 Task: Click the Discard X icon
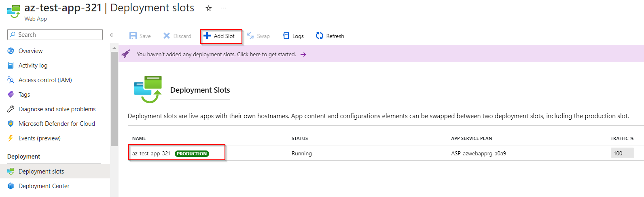pos(167,36)
